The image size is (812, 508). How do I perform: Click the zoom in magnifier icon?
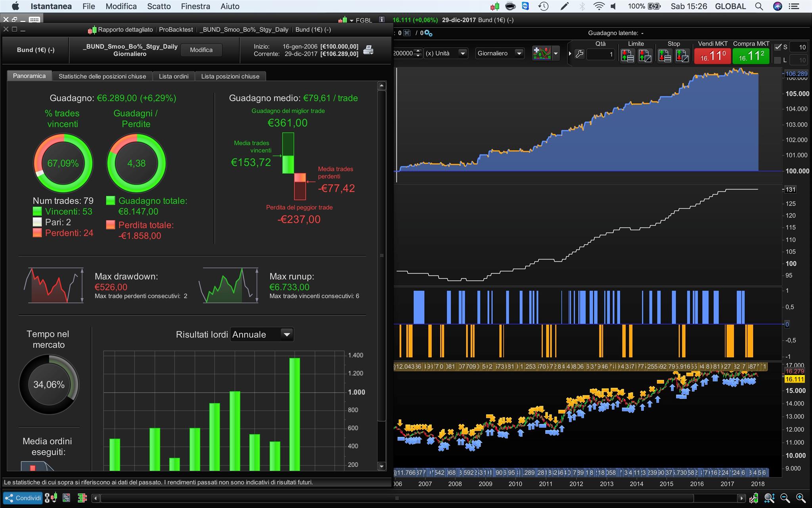801,498
